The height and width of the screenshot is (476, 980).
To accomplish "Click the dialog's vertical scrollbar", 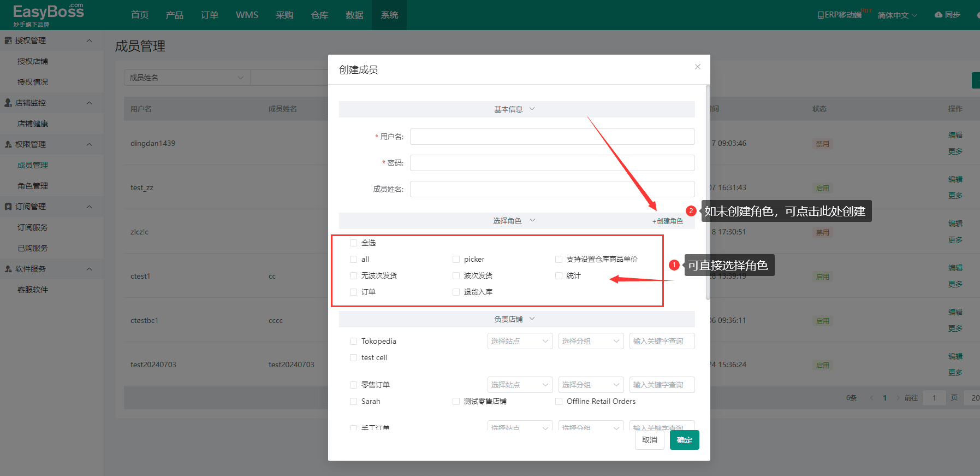I will tap(708, 192).
